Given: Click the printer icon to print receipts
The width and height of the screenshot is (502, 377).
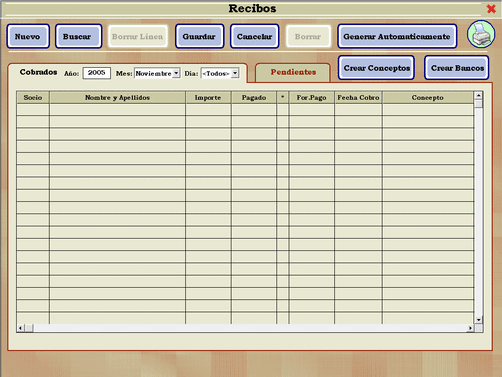Looking at the screenshot, I should 481,34.
